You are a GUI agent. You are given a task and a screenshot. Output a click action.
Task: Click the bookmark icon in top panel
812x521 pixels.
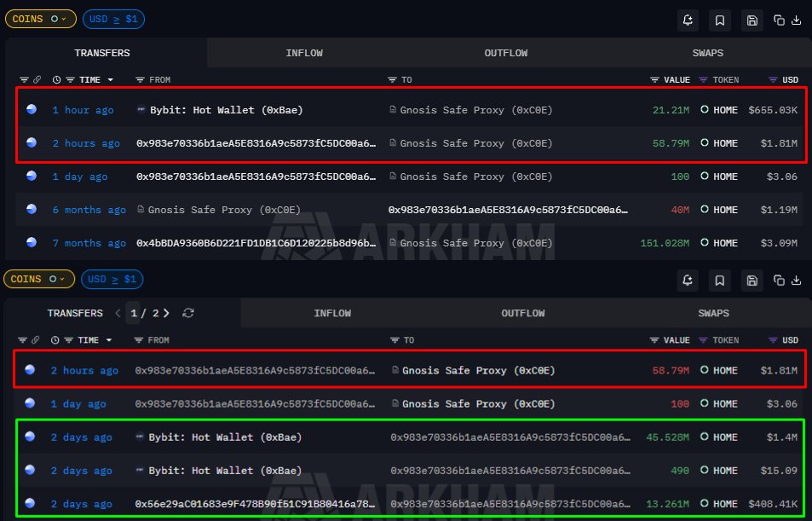[720, 20]
